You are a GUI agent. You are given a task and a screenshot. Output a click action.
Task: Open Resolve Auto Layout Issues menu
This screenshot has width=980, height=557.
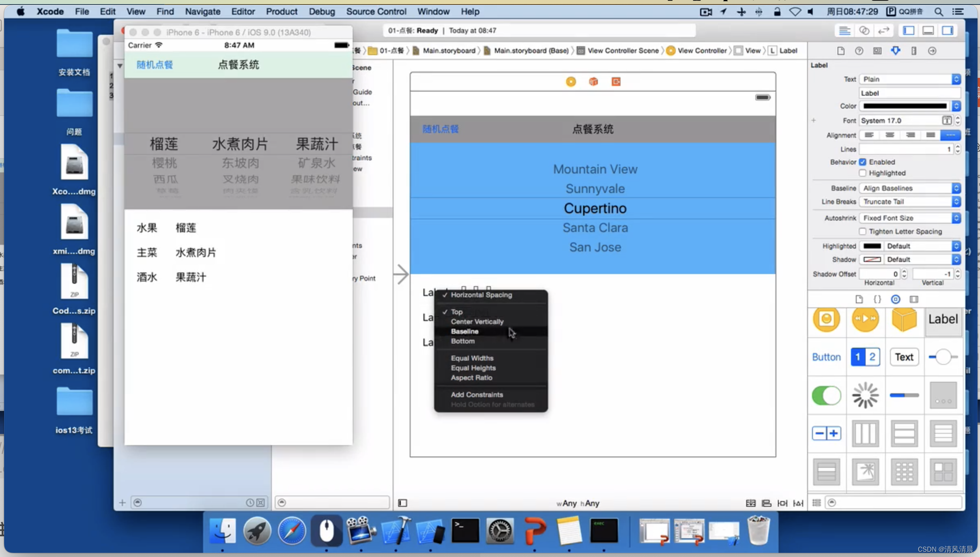click(x=798, y=503)
